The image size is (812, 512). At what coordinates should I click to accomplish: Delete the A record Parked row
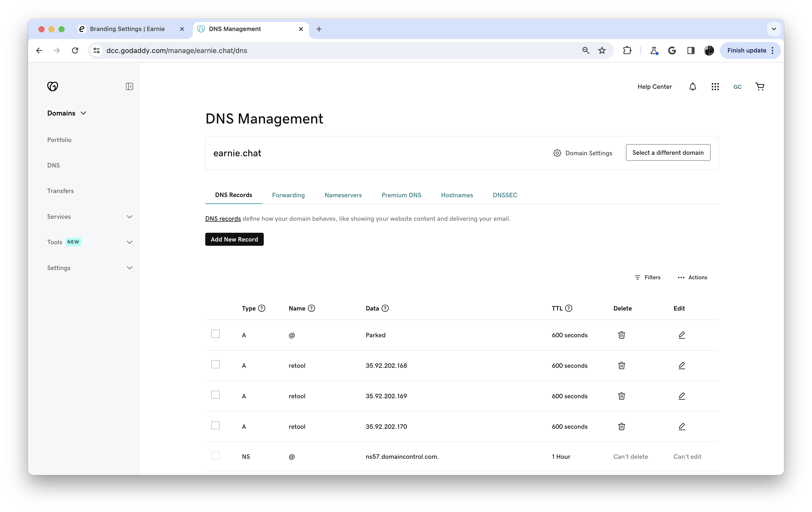[x=621, y=335]
